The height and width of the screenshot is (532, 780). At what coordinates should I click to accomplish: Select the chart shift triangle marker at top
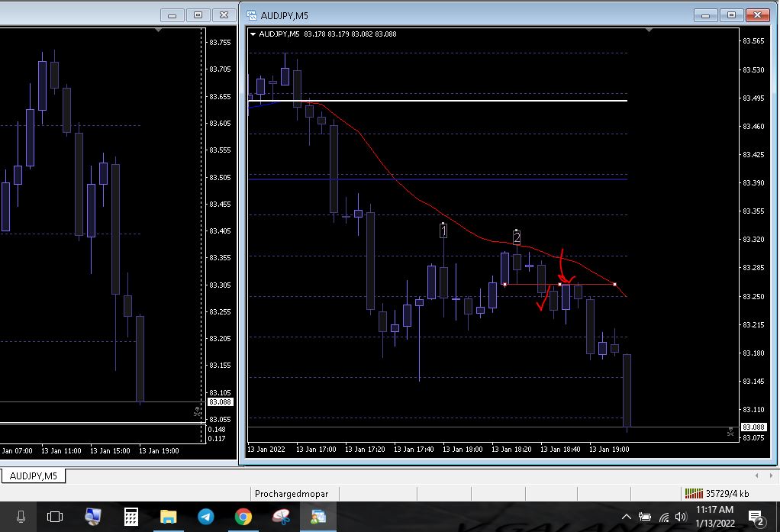point(649,31)
